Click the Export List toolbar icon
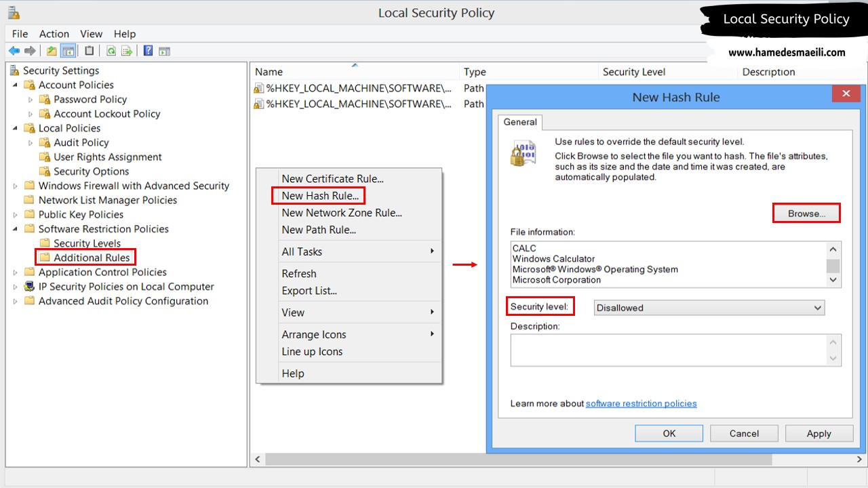868x488 pixels. 126,51
